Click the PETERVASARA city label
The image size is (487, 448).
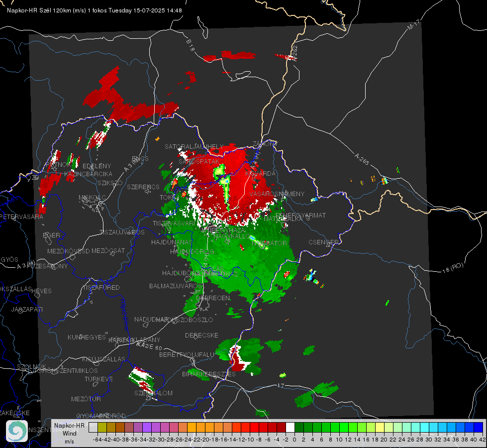(21, 217)
